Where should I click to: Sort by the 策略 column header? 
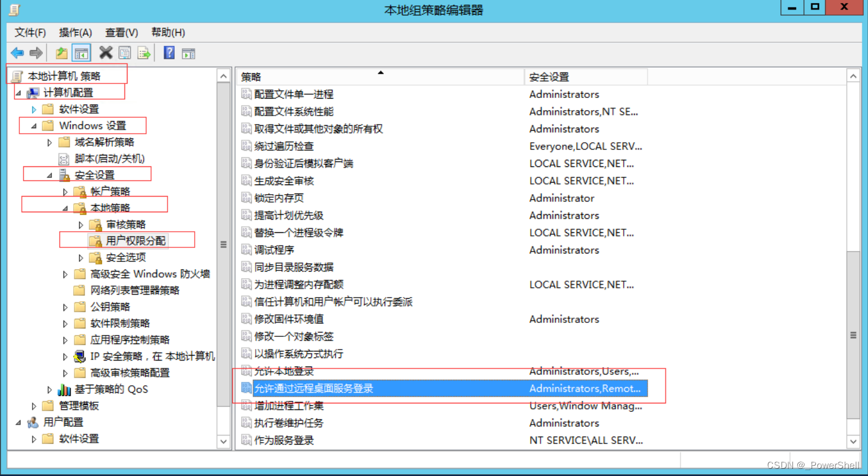click(380, 77)
